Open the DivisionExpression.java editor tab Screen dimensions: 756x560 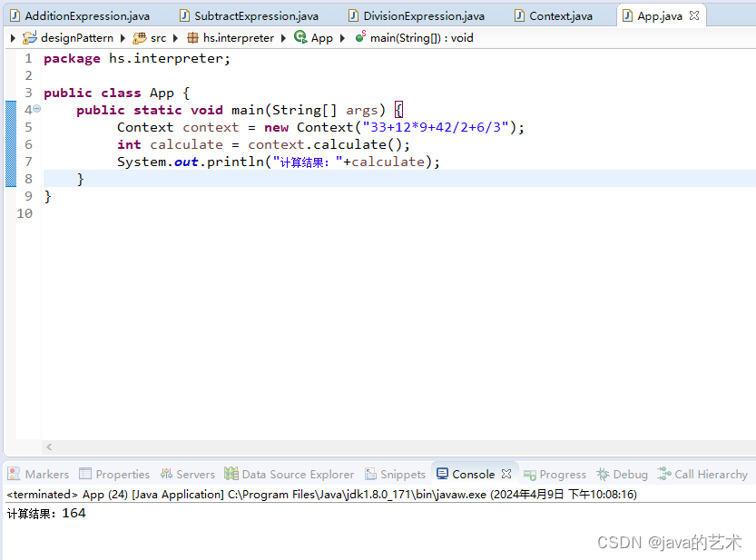[417, 16]
